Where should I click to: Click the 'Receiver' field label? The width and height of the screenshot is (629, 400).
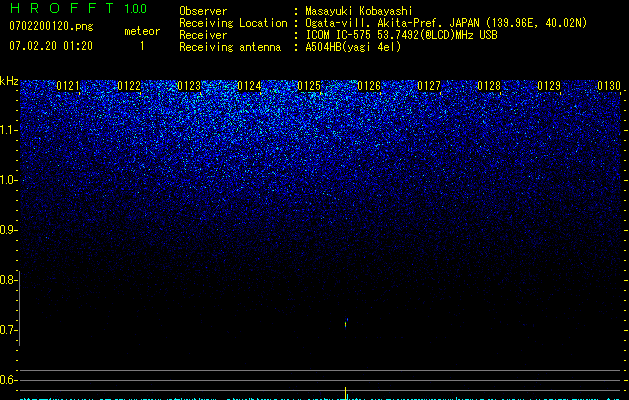click(x=203, y=35)
